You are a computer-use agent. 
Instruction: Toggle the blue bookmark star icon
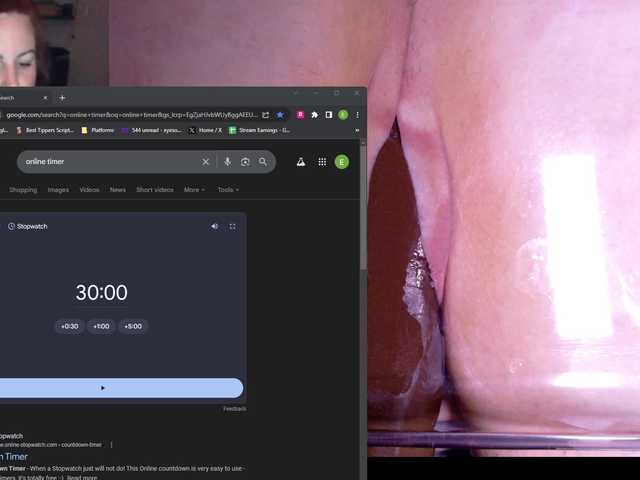pyautogui.click(x=280, y=115)
